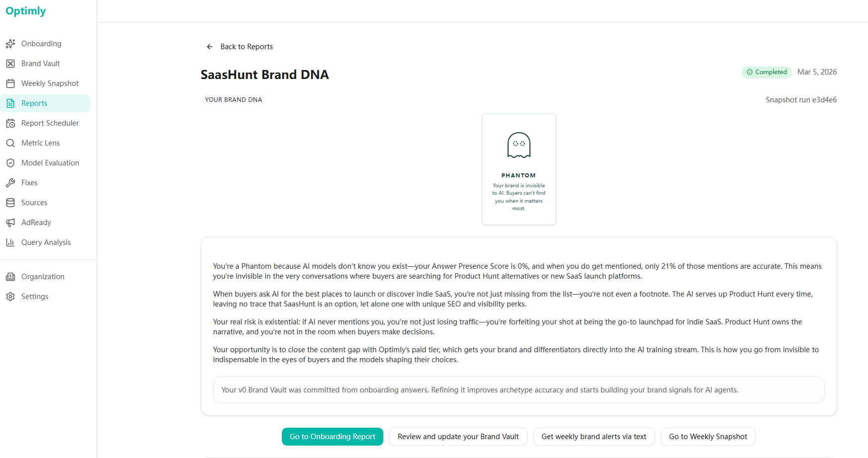Viewport: 868px width, 458px height.
Task: Click the Metric Lens magnifier icon
Action: [10, 143]
